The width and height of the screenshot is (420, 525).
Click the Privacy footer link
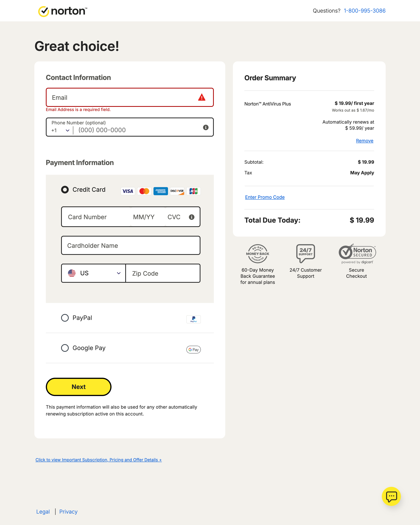[x=68, y=512]
